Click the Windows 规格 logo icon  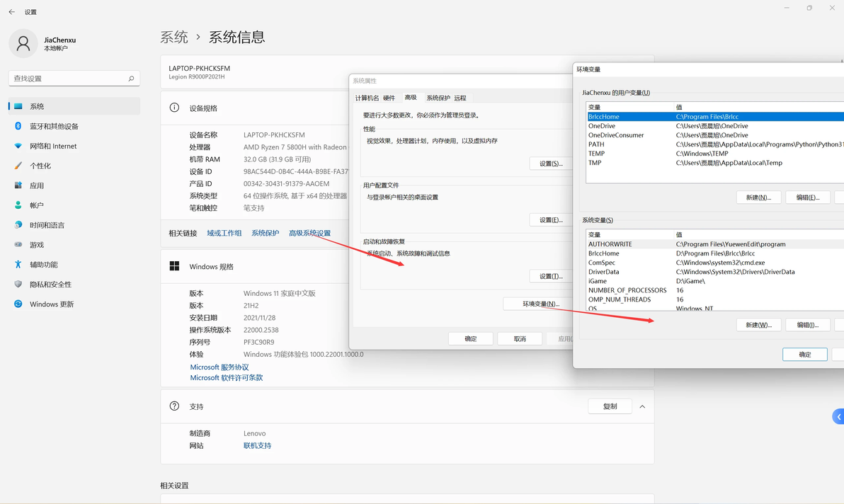pos(174,266)
